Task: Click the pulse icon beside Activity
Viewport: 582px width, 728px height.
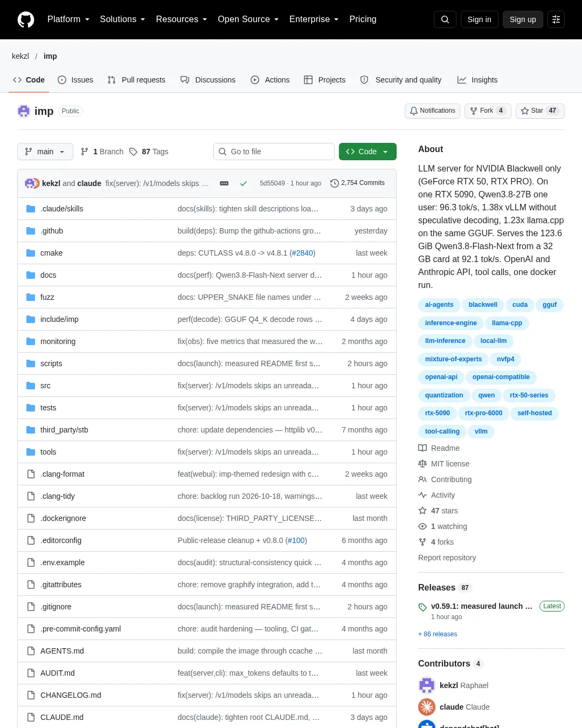Action: click(422, 495)
